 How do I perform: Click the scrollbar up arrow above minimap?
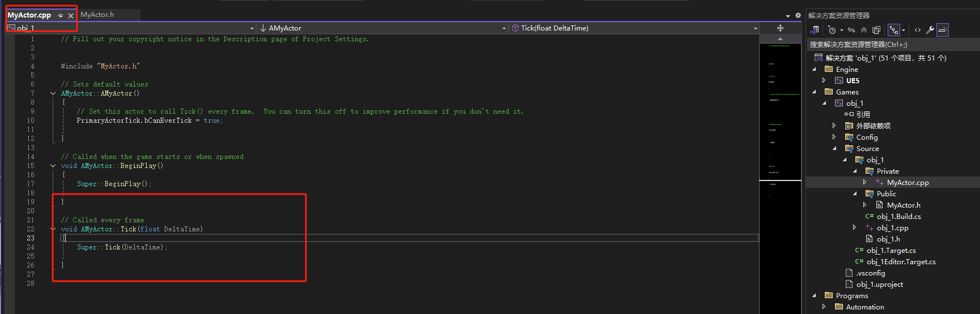pyautogui.click(x=780, y=38)
